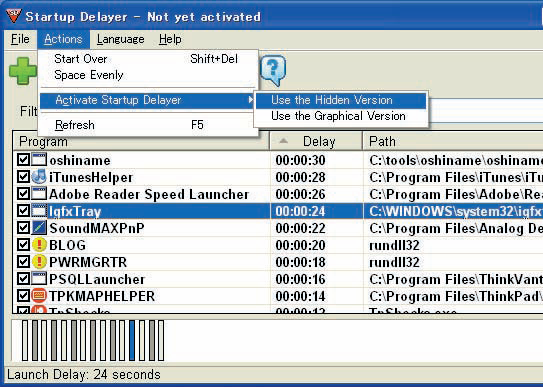
Task: Uncheck the iTunesHelper checkbox
Action: tap(23, 177)
